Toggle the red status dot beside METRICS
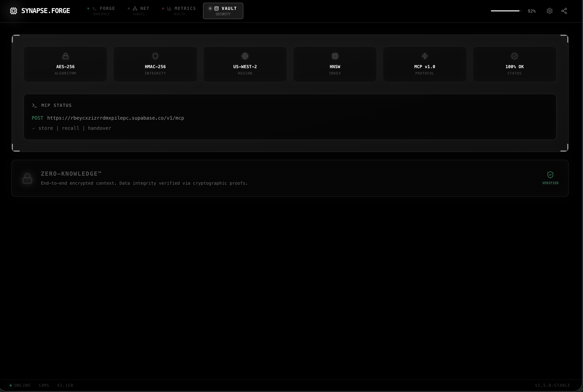The image size is (583, 392). pyautogui.click(x=163, y=8)
